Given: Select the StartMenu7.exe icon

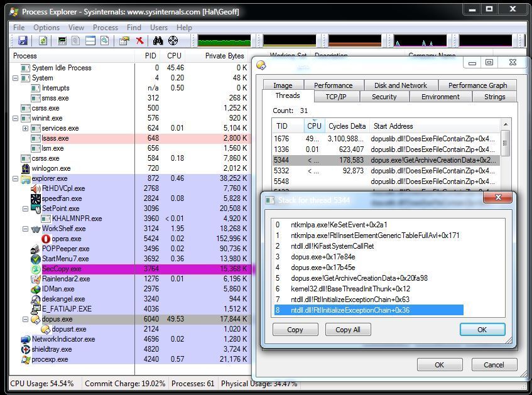Looking at the screenshot, I should [x=36, y=259].
